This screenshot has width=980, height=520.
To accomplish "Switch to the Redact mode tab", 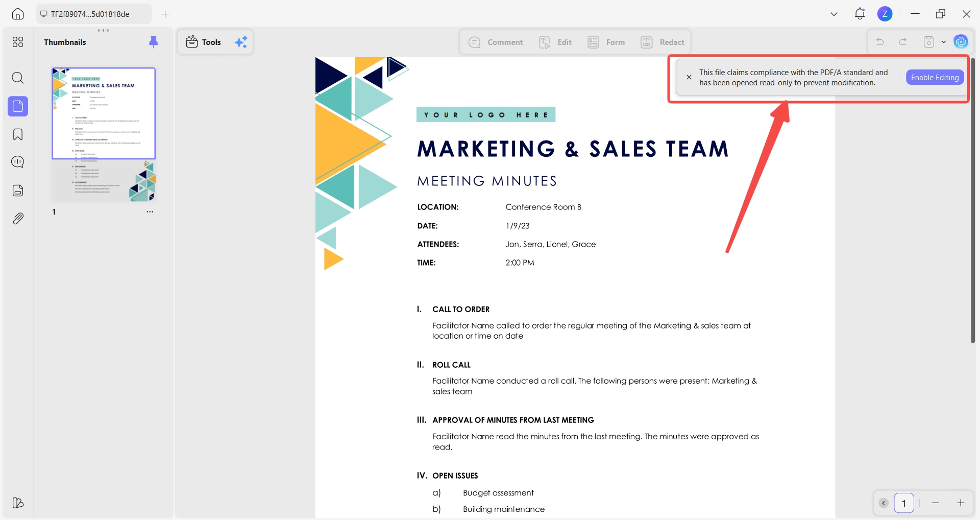I will [x=663, y=42].
